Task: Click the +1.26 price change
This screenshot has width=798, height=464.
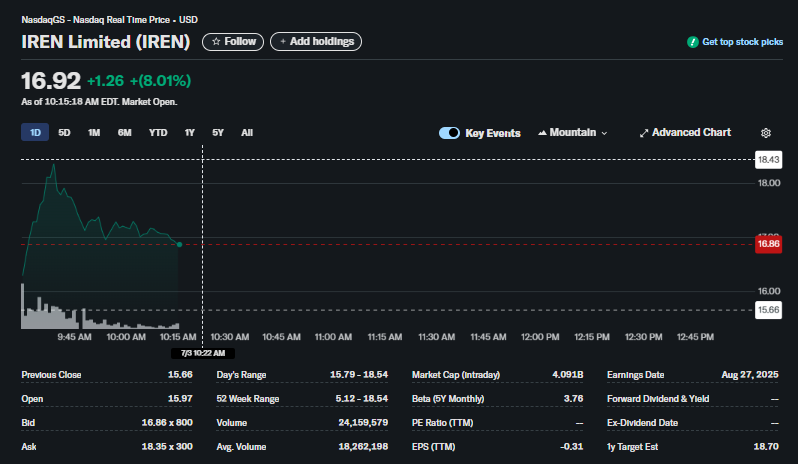Action: tap(105, 81)
